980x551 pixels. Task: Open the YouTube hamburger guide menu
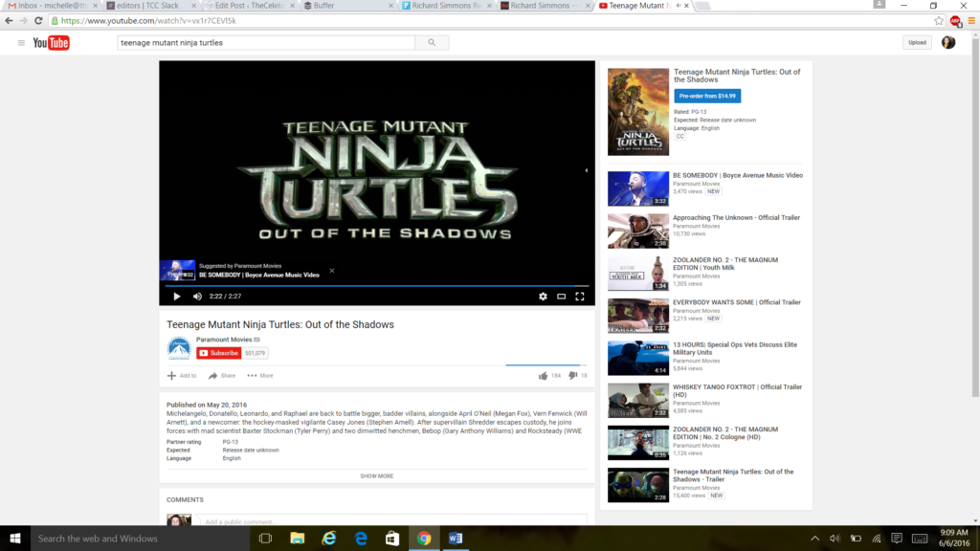tap(21, 43)
